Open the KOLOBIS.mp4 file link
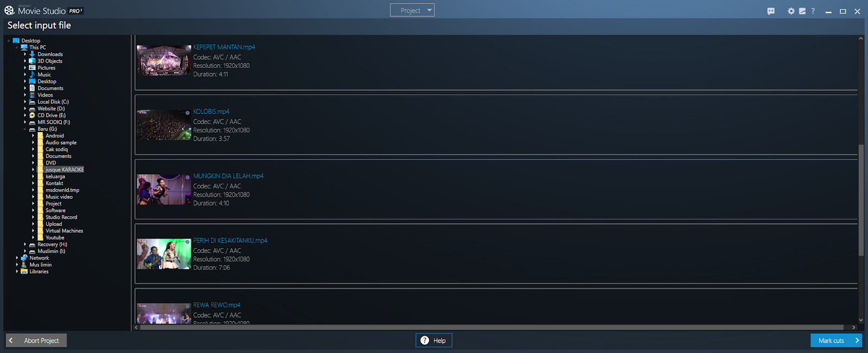Viewport: 868px width, 353px height. pyautogui.click(x=211, y=111)
